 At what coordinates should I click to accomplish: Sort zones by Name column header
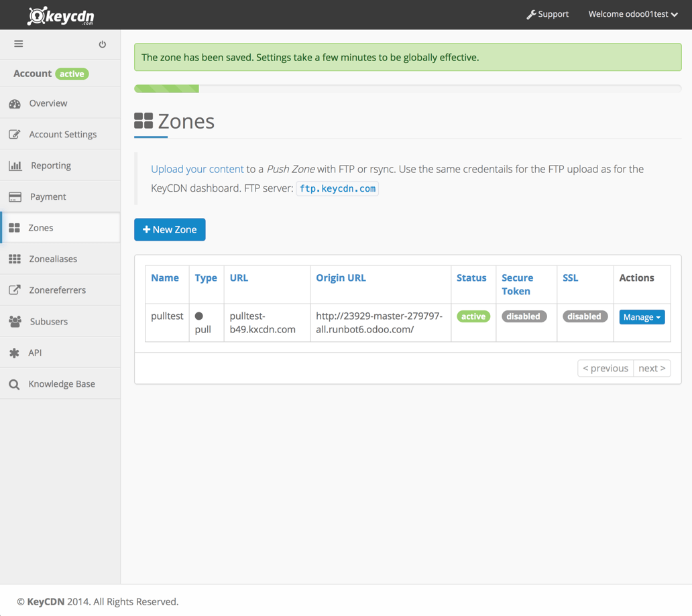(165, 278)
